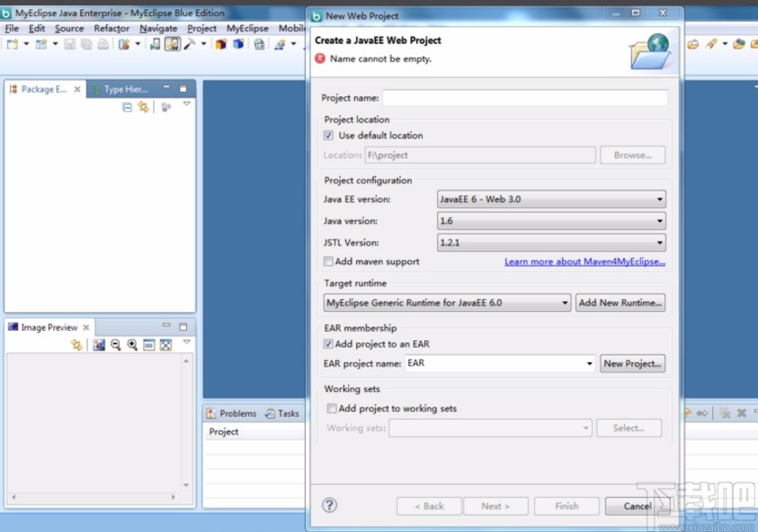Collapse all in Package Explorer toolbar

coord(127,107)
